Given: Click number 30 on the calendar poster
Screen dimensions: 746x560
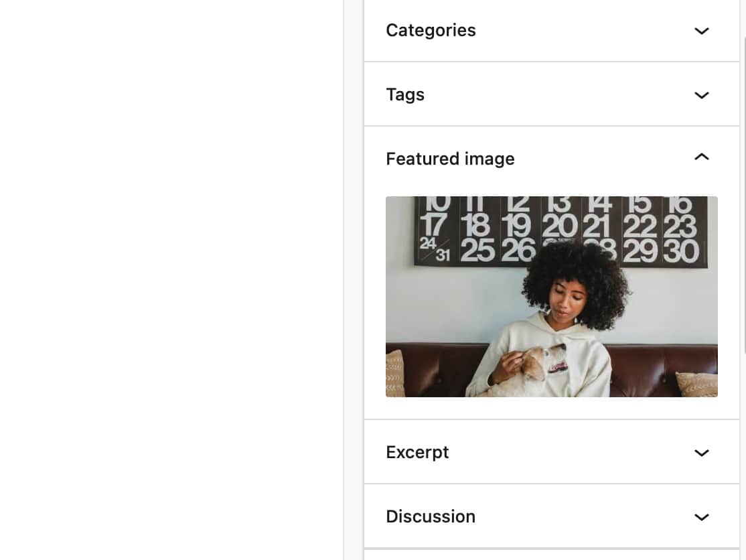Looking at the screenshot, I should 680,251.
